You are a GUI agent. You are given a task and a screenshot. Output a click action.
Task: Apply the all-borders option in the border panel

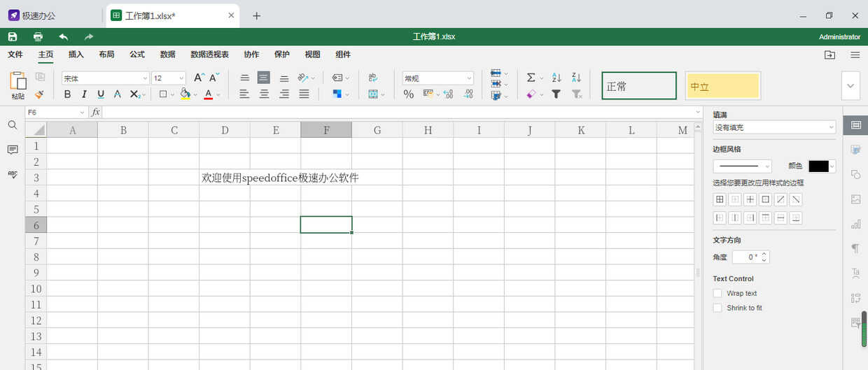pyautogui.click(x=719, y=199)
